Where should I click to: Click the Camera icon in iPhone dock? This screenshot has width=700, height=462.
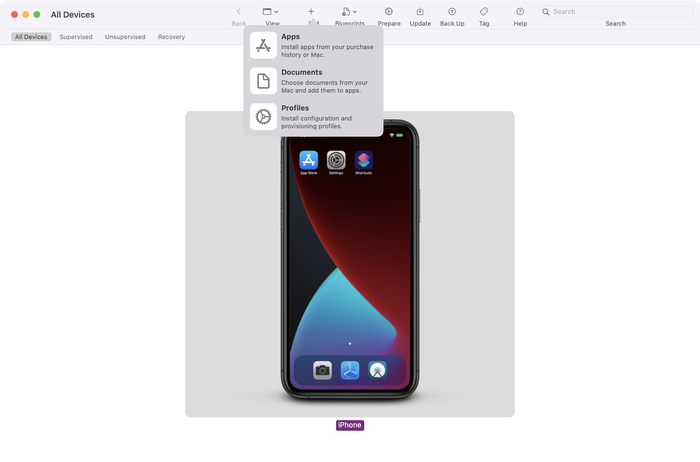pyautogui.click(x=322, y=370)
